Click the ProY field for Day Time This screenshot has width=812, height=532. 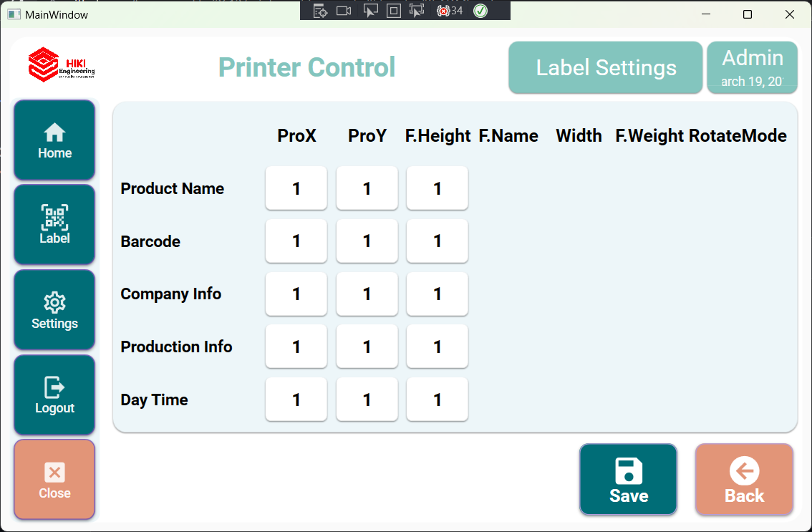click(367, 400)
